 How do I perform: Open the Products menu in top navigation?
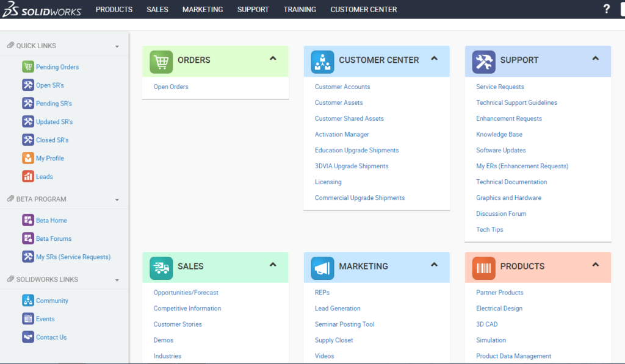click(x=114, y=10)
